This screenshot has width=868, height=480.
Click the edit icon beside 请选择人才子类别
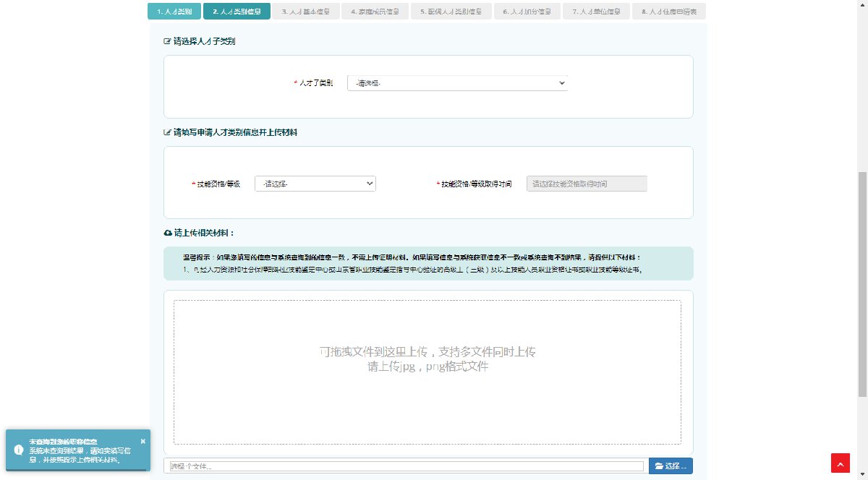(x=168, y=42)
